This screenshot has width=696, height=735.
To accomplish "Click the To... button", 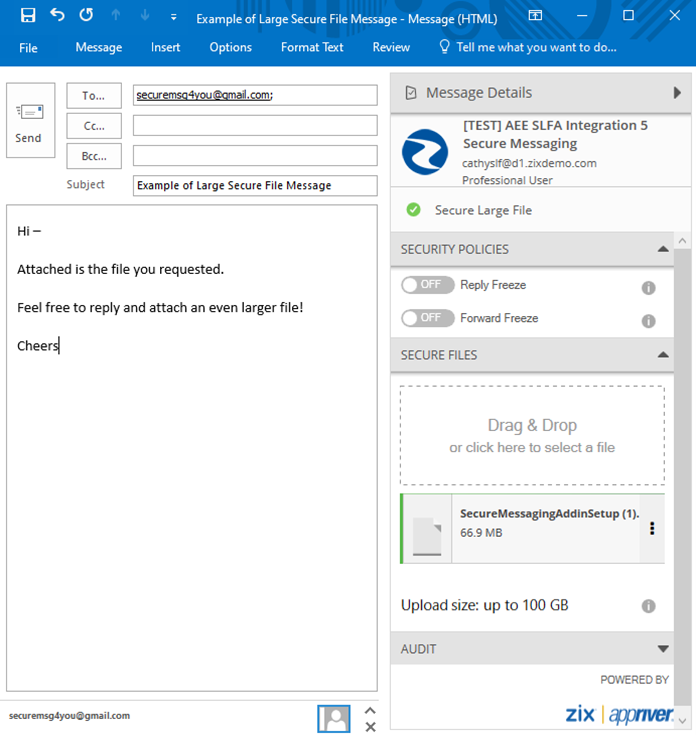I will 94,96.
